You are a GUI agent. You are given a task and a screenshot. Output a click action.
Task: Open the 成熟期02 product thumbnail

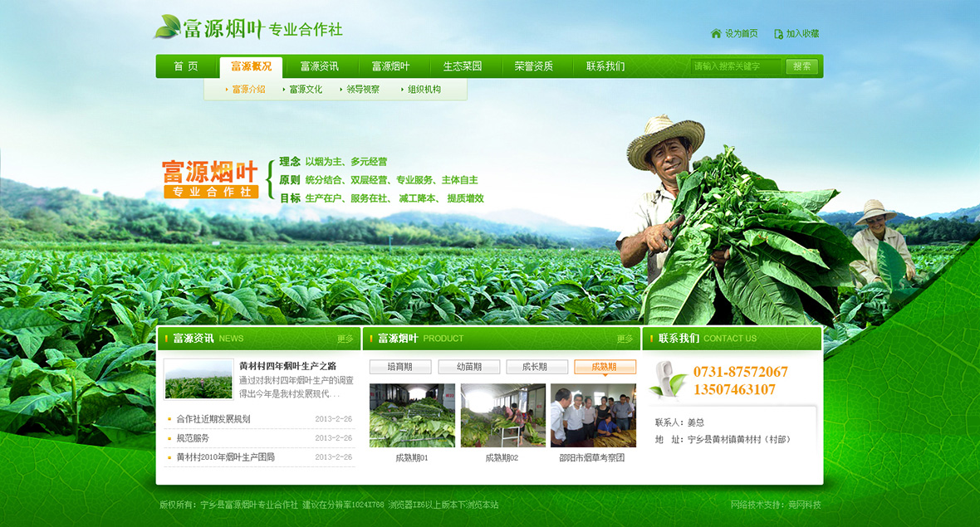tap(502, 415)
